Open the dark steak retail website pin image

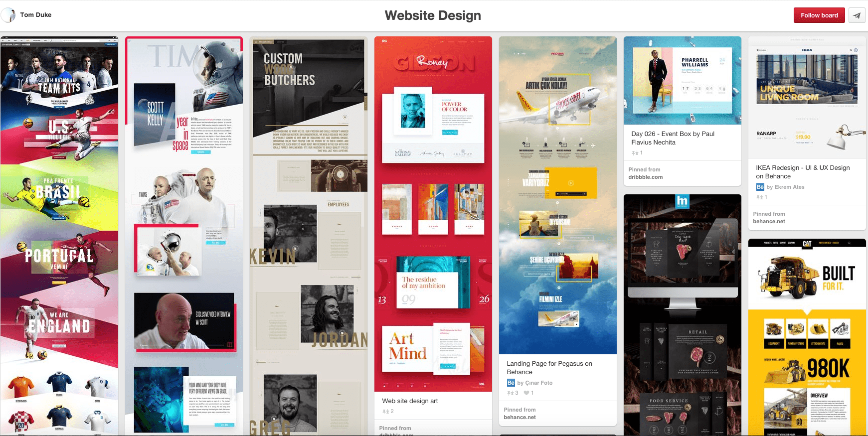pos(683,315)
